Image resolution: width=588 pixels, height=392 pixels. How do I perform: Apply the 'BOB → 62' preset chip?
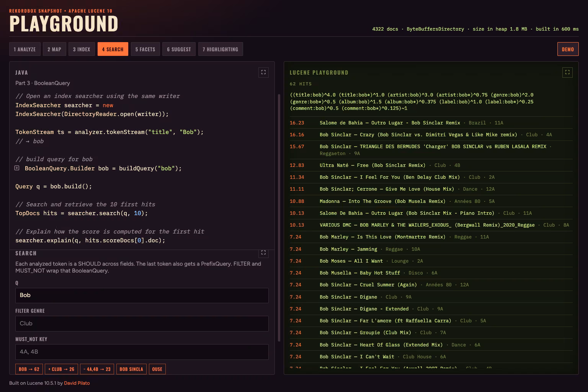(x=29, y=369)
